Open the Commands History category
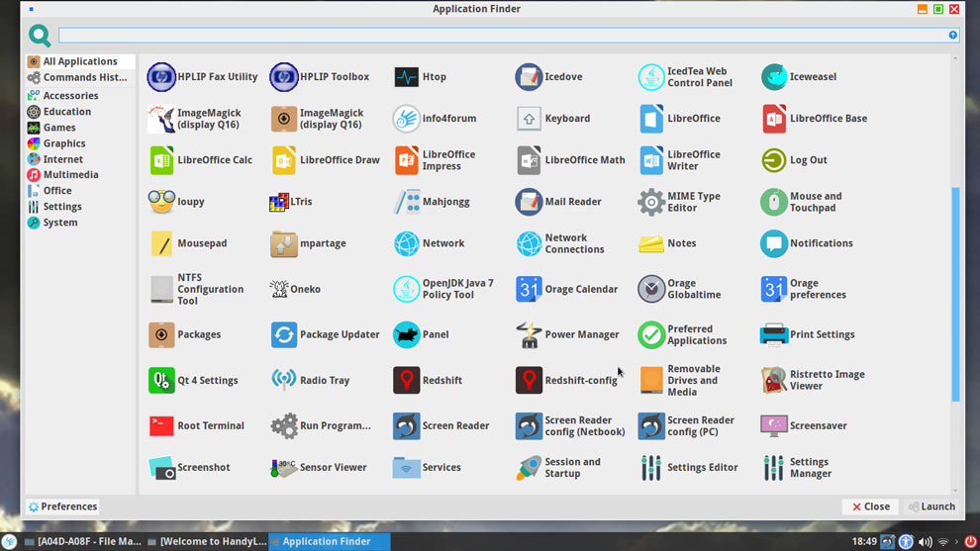The height and width of the screenshot is (551, 980). [80, 77]
